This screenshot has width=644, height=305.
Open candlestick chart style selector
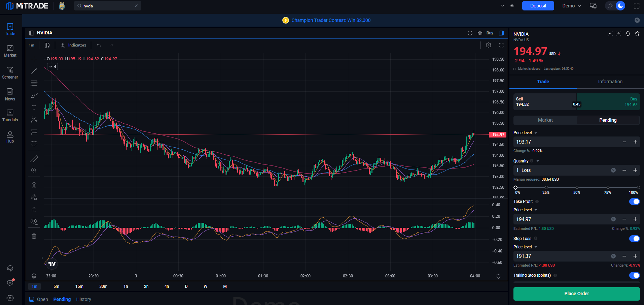pyautogui.click(x=47, y=45)
